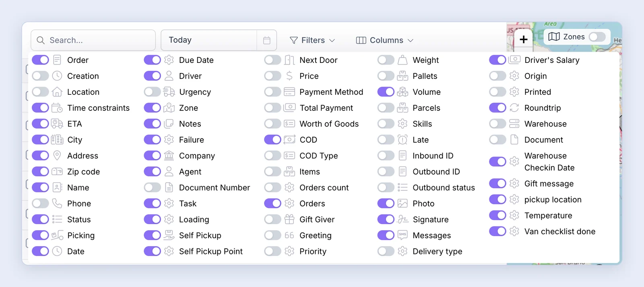Click the Time constraints label
This screenshot has height=287, width=644.
[98, 108]
